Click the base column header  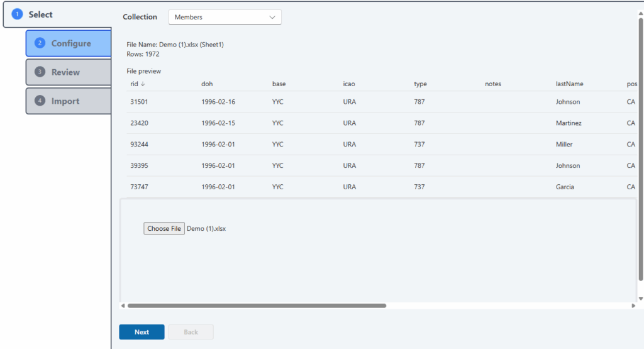click(x=279, y=84)
